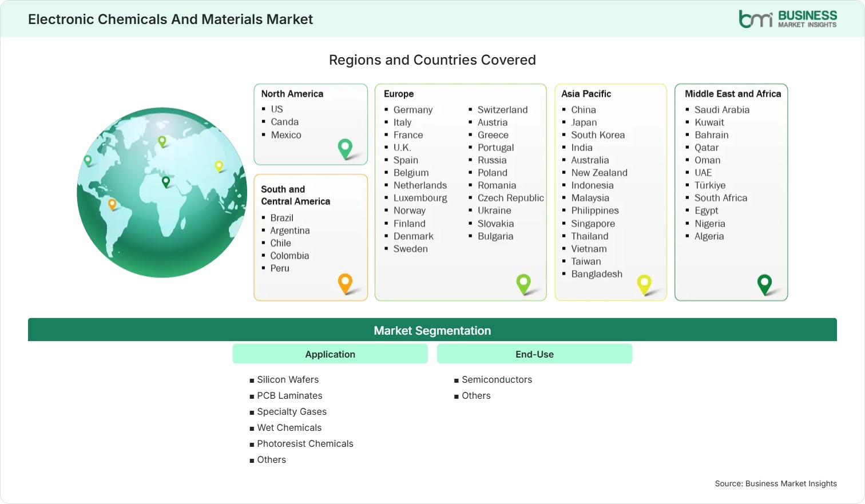
Task: Select 'PCB Laminates' in Application list
Action: [x=289, y=395]
